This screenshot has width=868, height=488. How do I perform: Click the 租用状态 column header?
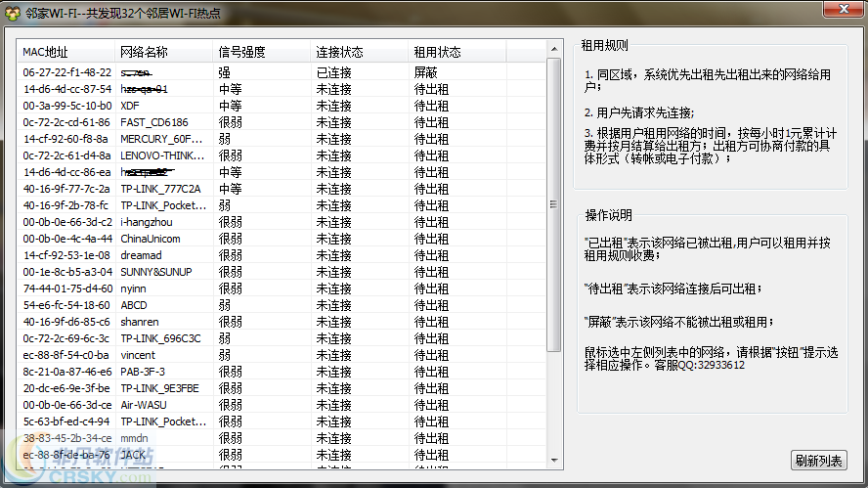point(456,52)
